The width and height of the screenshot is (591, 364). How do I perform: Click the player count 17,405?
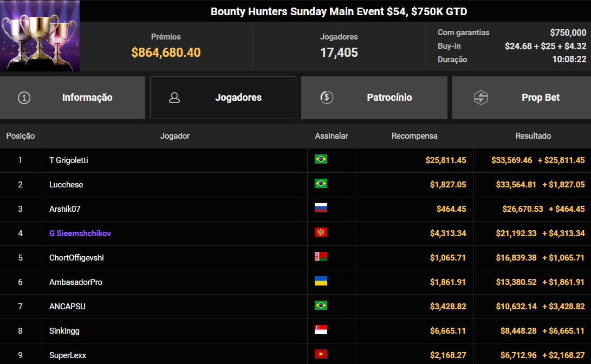click(339, 53)
